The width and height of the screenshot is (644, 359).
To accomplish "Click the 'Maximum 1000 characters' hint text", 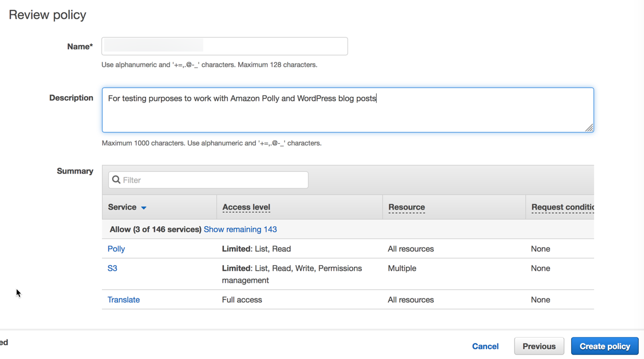I will tap(211, 143).
